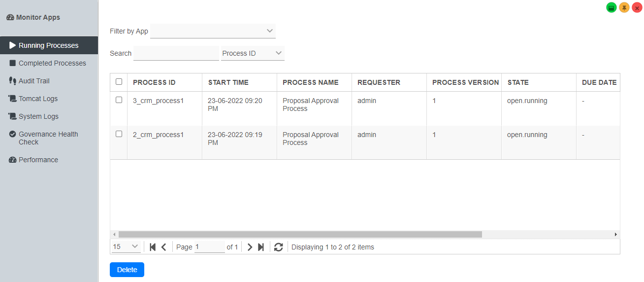Click the orange pin icon
Viewport: 644px width, 282px height.
[x=624, y=8]
